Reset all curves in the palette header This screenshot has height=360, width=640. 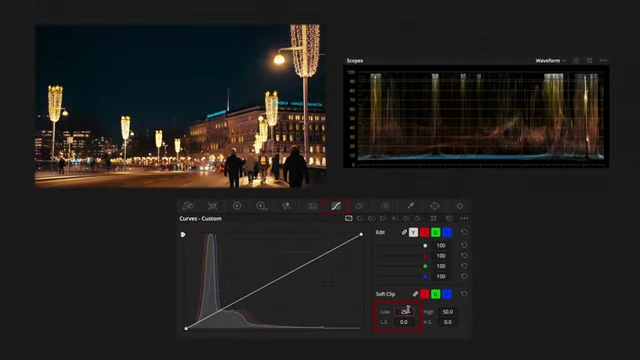pyautogui.click(x=449, y=218)
